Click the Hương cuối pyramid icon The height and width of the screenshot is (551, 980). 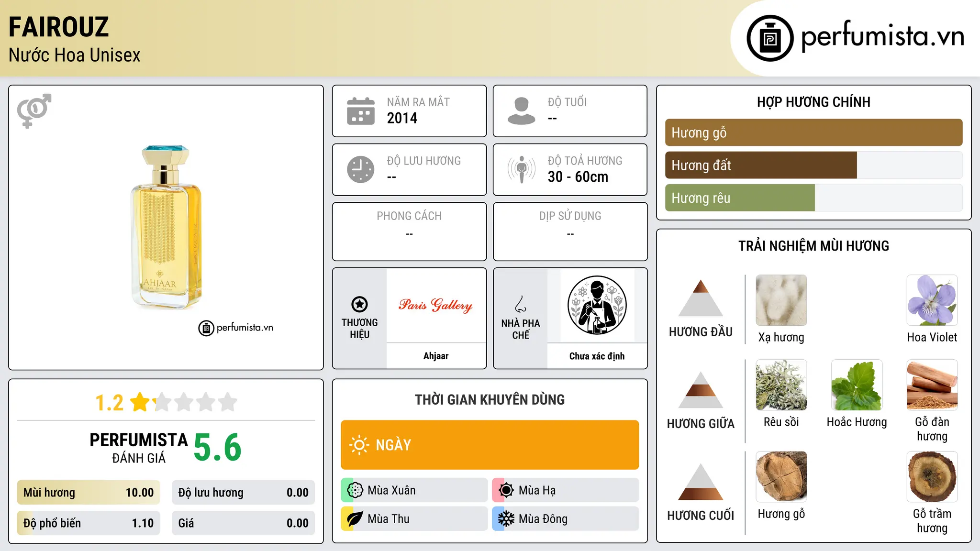701,482
